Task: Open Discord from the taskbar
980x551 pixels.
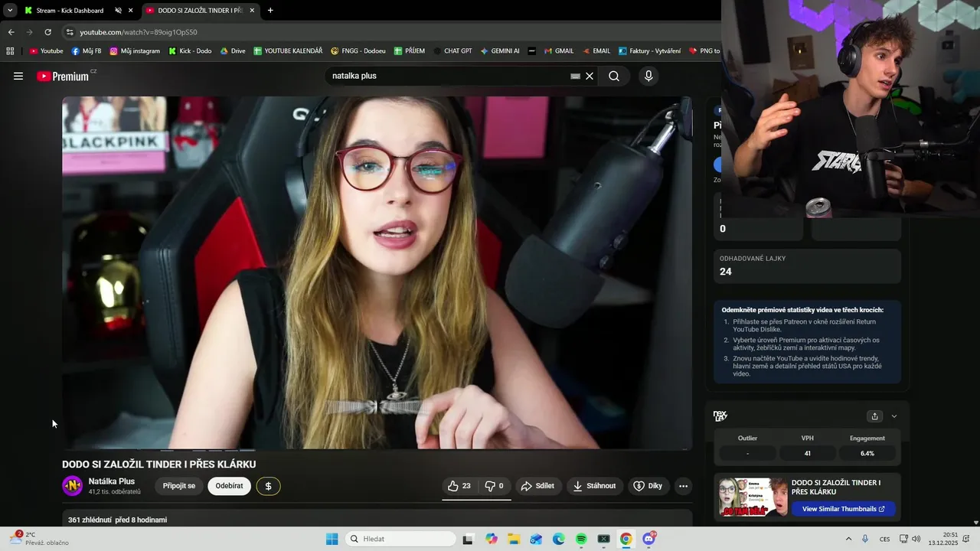Action: (648, 539)
